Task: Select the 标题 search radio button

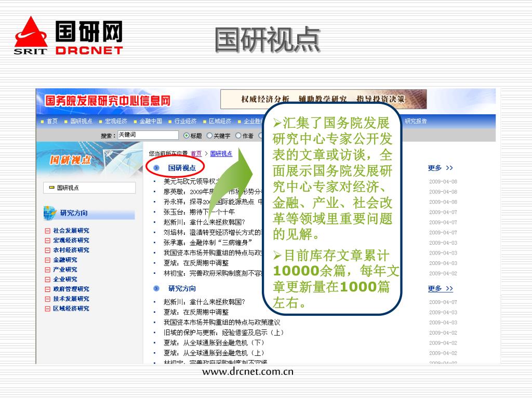Action: click(187, 136)
